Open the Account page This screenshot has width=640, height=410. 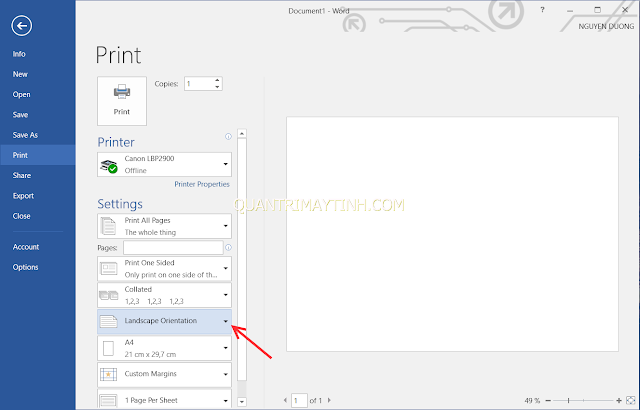(x=26, y=247)
